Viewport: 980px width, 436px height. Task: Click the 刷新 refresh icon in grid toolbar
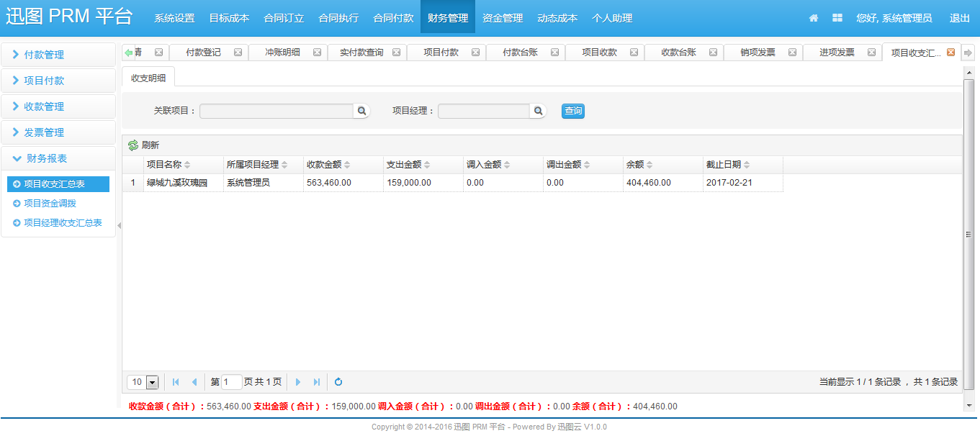pos(133,145)
